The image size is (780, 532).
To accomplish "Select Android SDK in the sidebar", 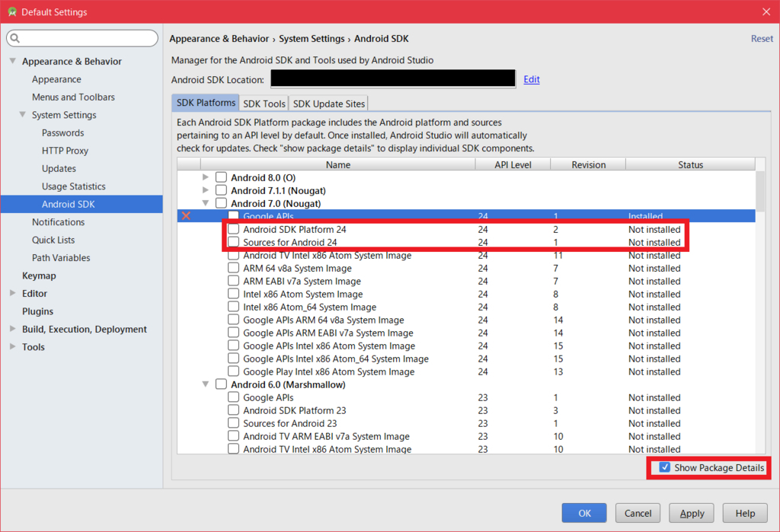I will pos(82,204).
